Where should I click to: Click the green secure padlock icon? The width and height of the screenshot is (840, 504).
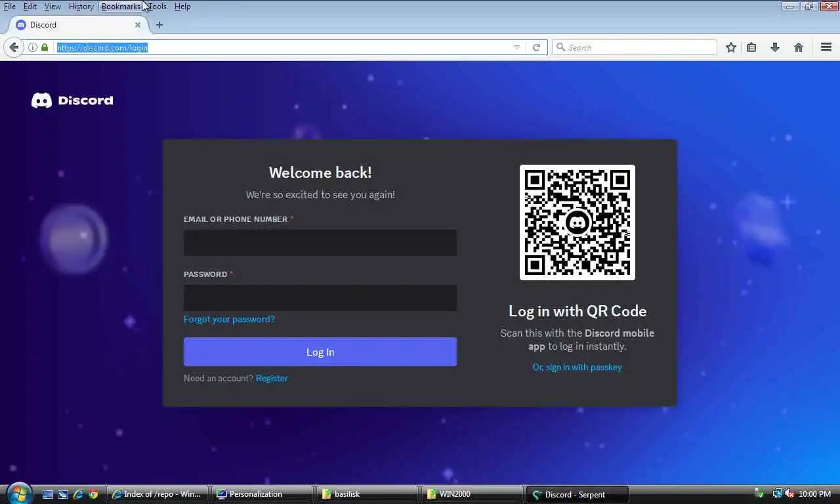point(45,47)
